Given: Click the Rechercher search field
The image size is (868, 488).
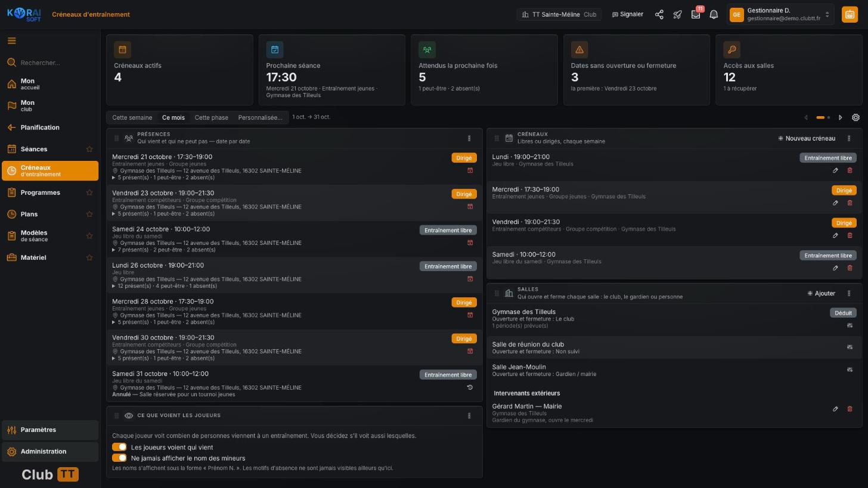Looking at the screenshot, I should pyautogui.click(x=50, y=63).
